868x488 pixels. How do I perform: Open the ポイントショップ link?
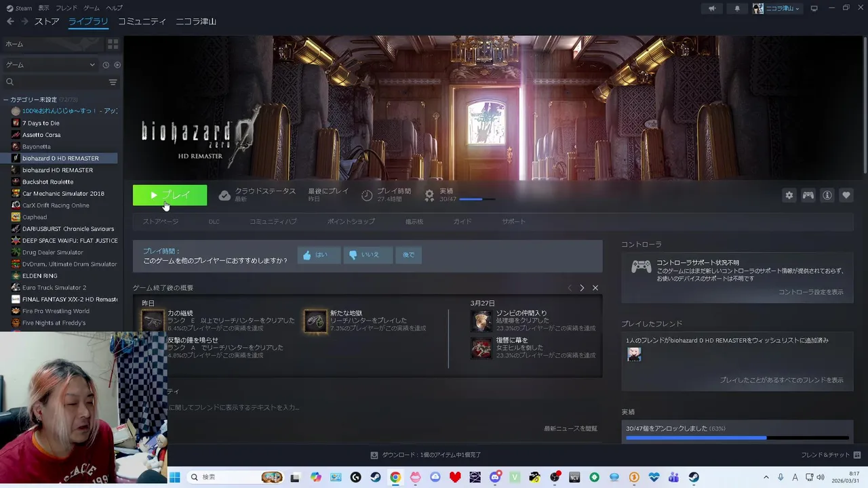coord(351,222)
